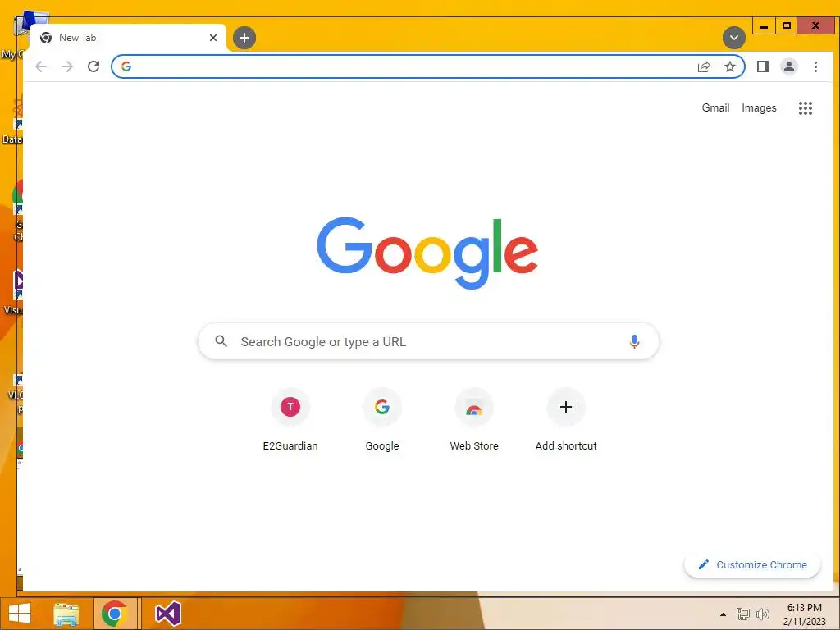
Task: Open the Google apps grid icon
Action: click(806, 108)
